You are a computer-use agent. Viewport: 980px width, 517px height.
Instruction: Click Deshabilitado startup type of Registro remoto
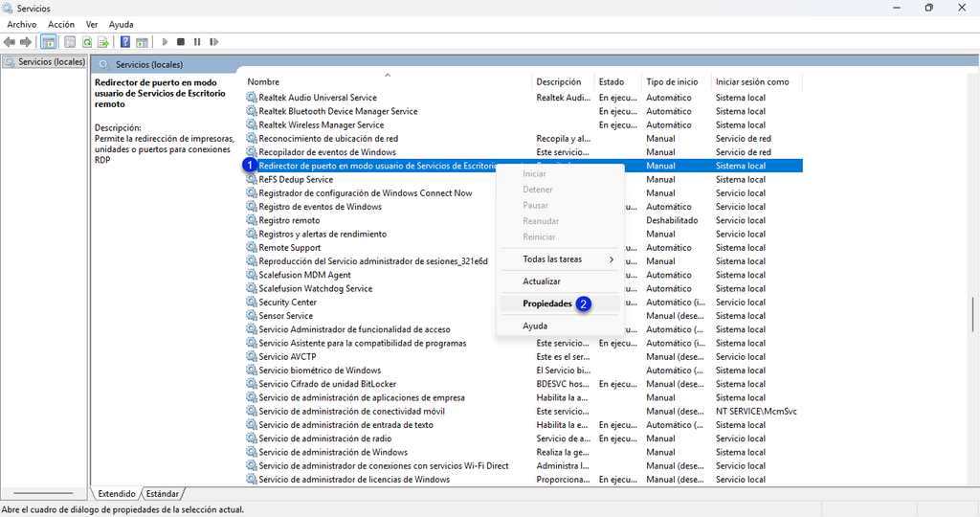(672, 220)
